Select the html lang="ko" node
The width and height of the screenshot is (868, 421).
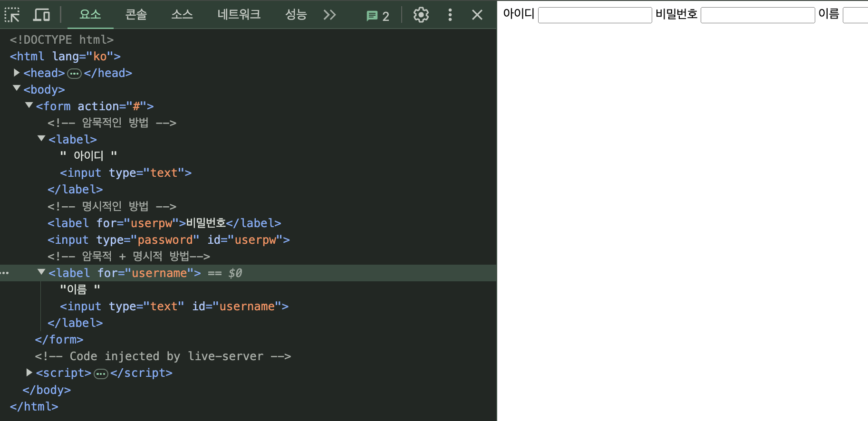(x=65, y=56)
